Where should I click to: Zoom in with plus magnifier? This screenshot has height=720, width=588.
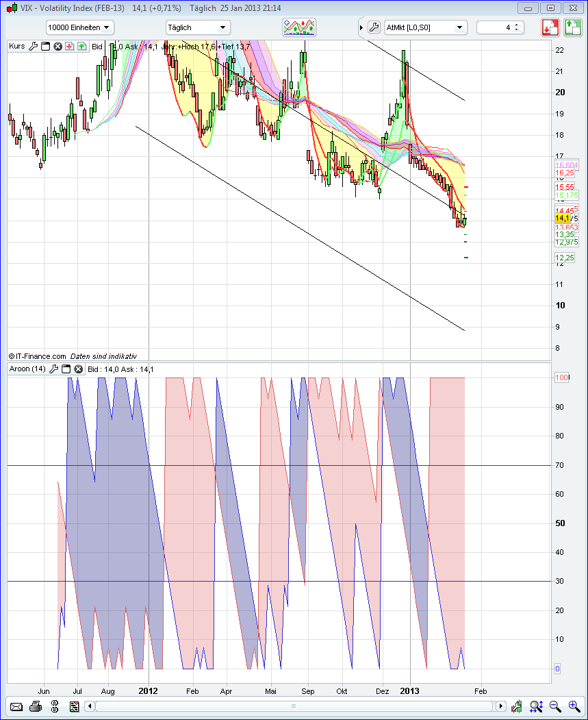(574, 706)
